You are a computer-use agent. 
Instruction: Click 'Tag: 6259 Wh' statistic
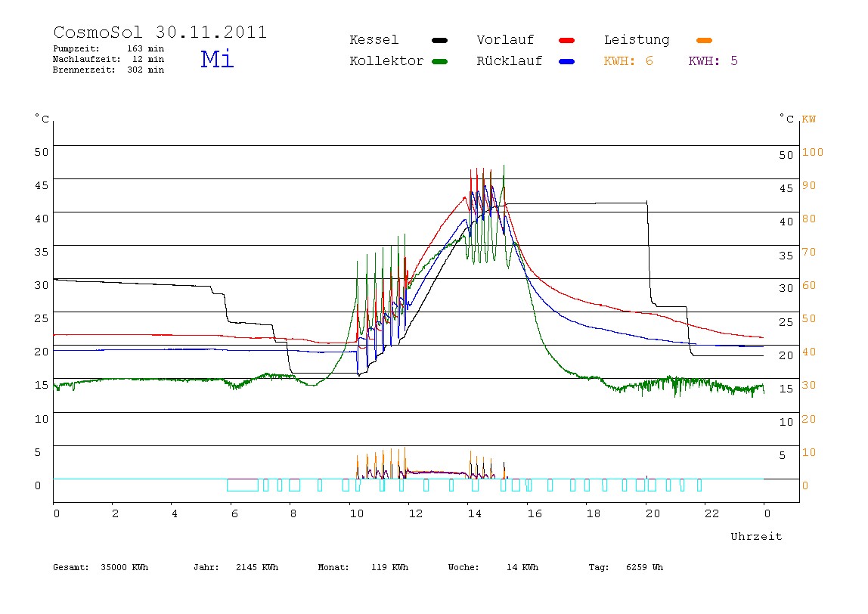click(625, 567)
